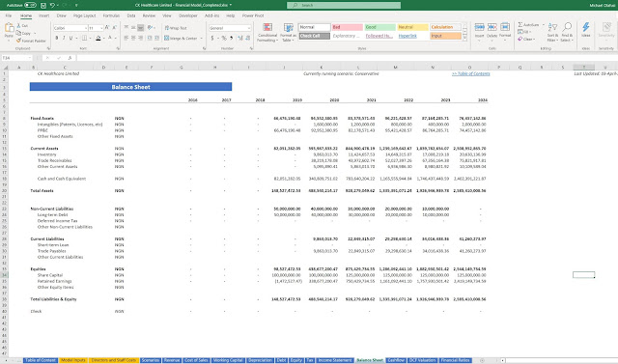Open Find & Select magnifier
Screen dimensions: 618x364
tap(567, 32)
